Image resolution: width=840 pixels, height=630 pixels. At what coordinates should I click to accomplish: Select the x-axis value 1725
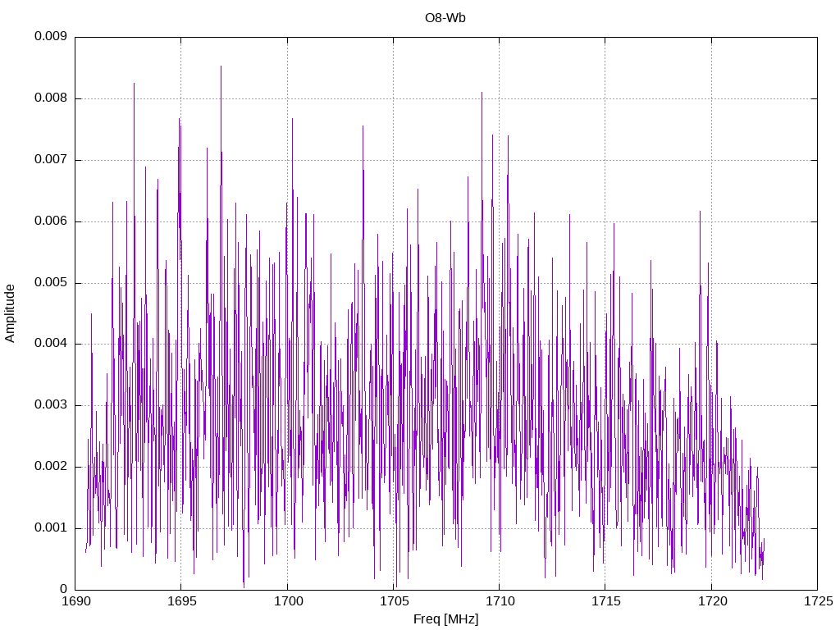click(819, 601)
